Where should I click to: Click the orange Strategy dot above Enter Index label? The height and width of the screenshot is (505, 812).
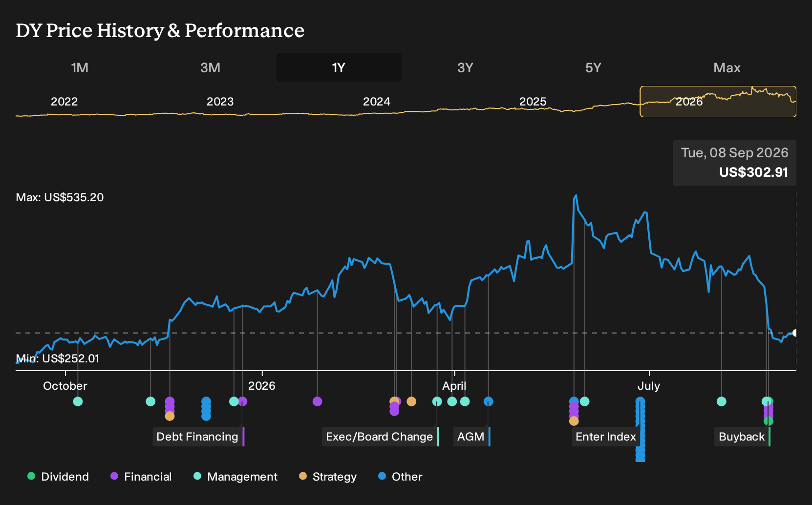click(574, 421)
